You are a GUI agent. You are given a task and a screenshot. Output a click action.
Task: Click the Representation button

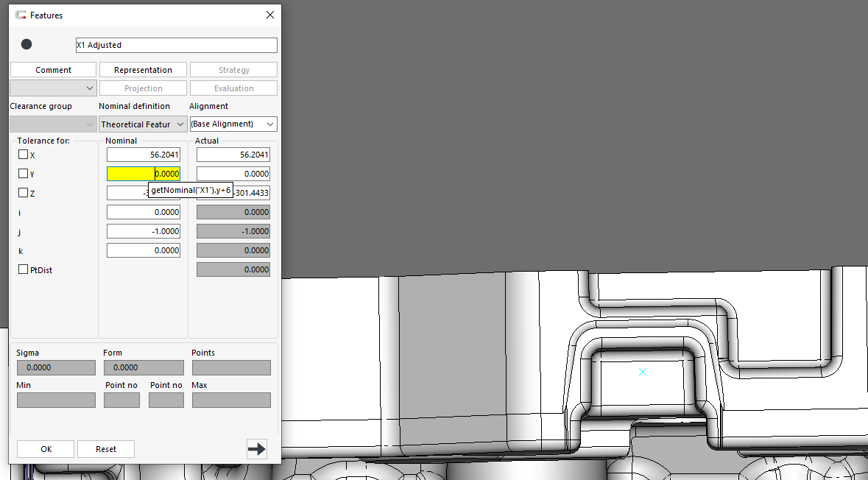[143, 70]
